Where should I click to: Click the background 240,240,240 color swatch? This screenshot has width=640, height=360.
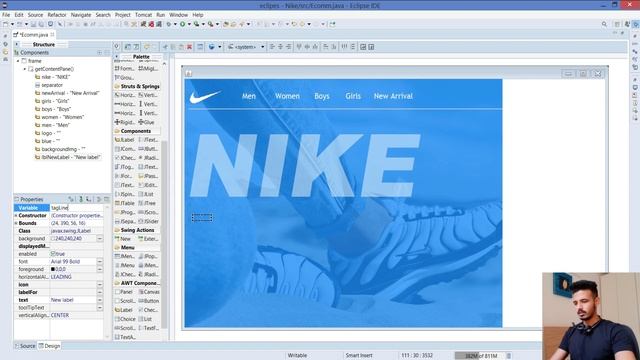coord(53,238)
